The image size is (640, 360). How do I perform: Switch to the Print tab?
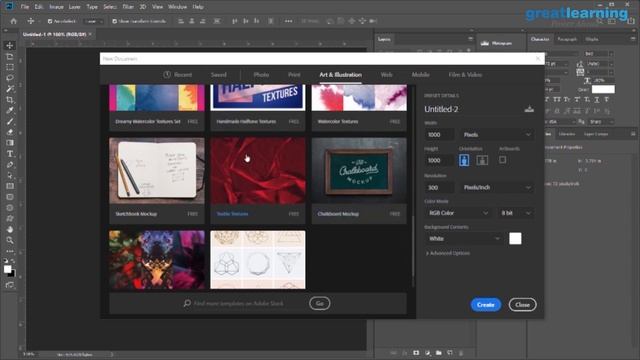coord(294,75)
